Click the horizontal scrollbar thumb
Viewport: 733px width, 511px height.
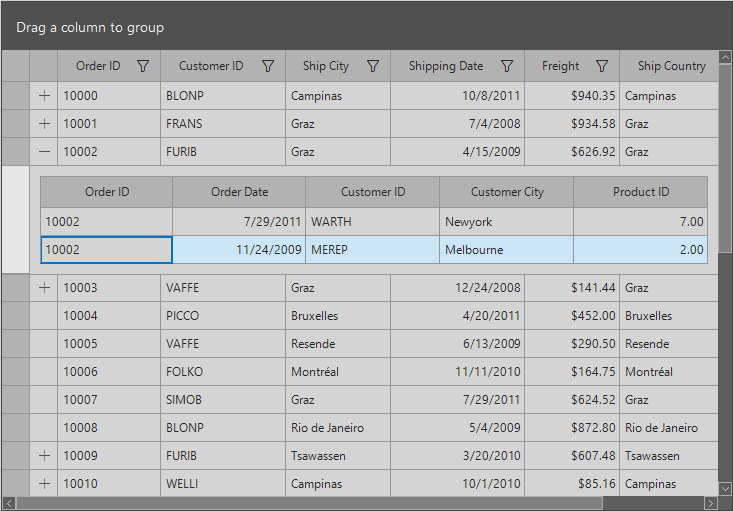(309, 504)
